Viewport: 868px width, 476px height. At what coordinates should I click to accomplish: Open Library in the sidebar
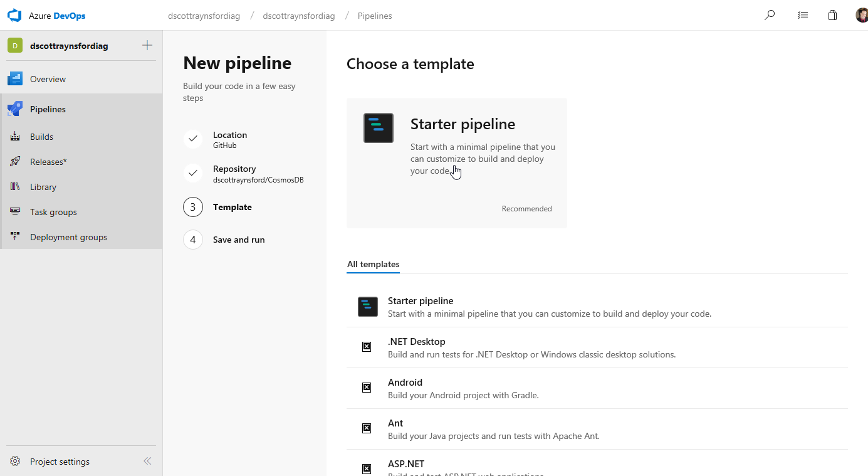point(43,187)
